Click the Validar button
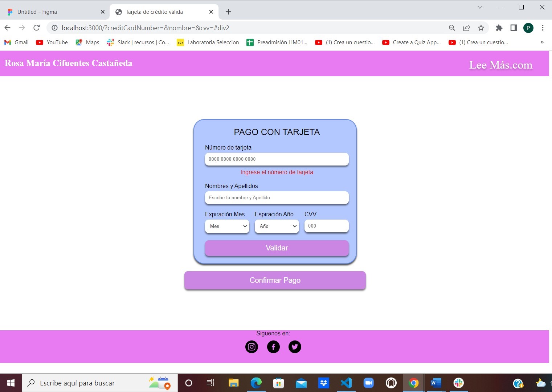This screenshot has width=552, height=392. click(x=277, y=248)
